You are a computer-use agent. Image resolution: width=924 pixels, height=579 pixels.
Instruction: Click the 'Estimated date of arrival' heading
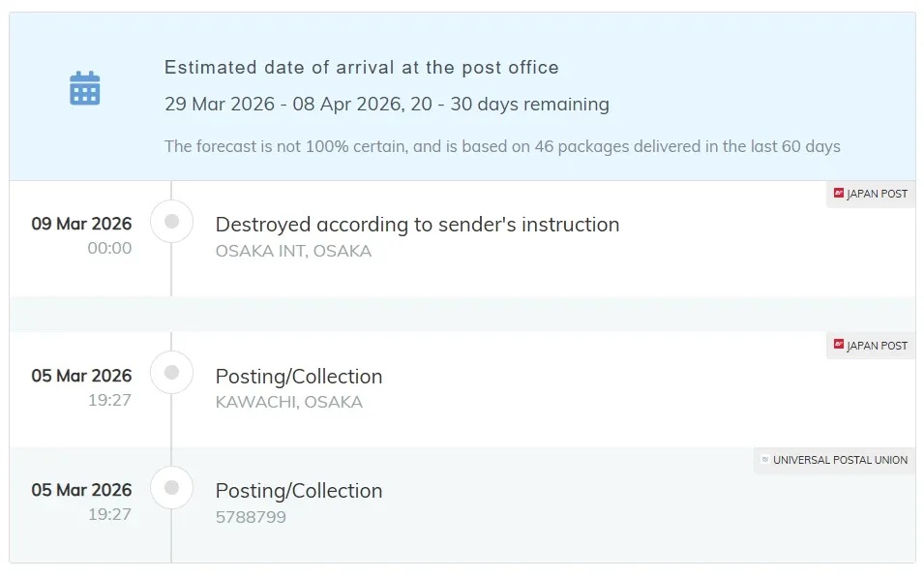pos(361,68)
